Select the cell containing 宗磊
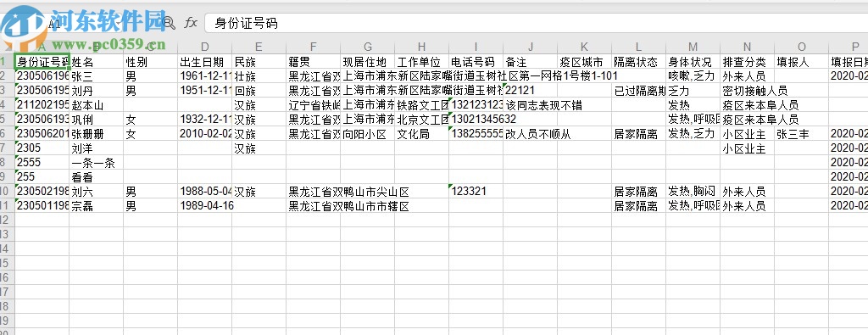 [x=97, y=206]
